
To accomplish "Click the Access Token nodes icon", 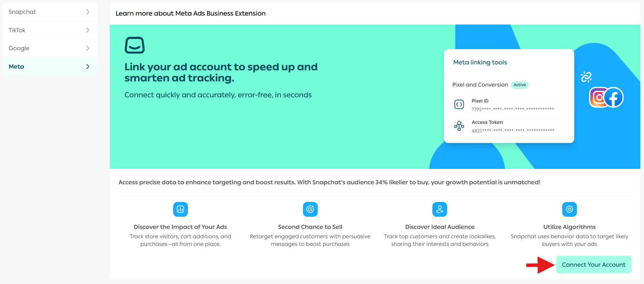I will (x=459, y=126).
